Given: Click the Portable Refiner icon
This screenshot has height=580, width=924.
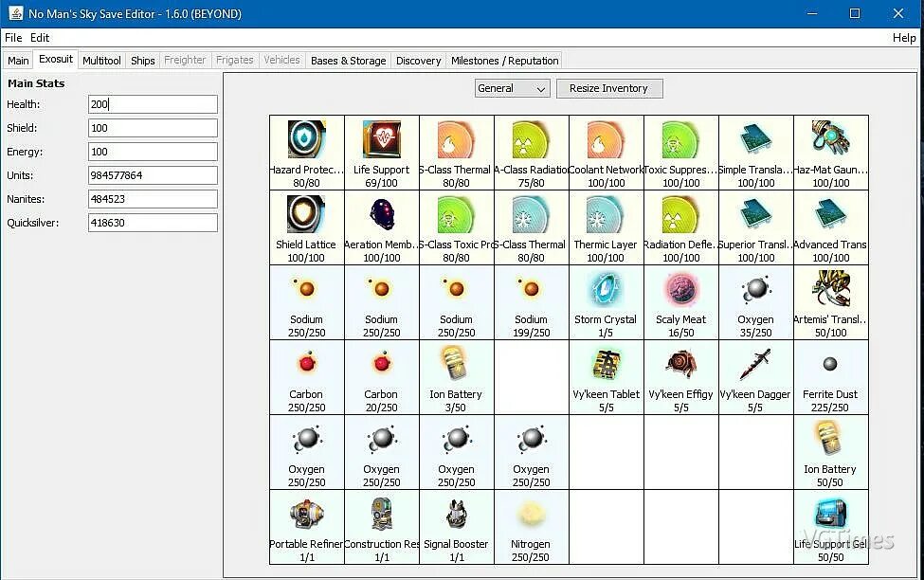Looking at the screenshot, I should pos(306,514).
